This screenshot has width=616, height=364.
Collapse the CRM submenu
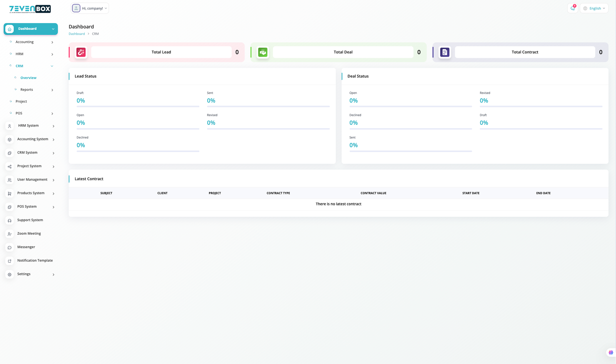point(52,66)
